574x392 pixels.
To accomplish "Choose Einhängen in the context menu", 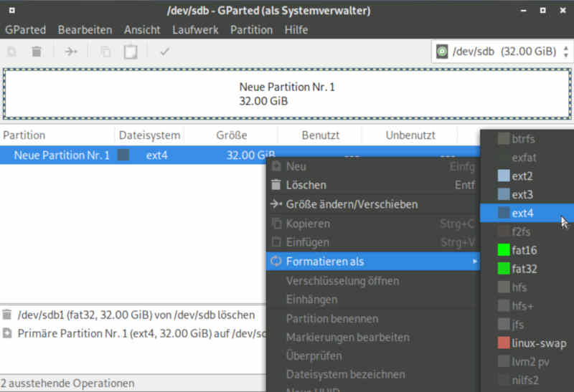I will tap(372, 300).
